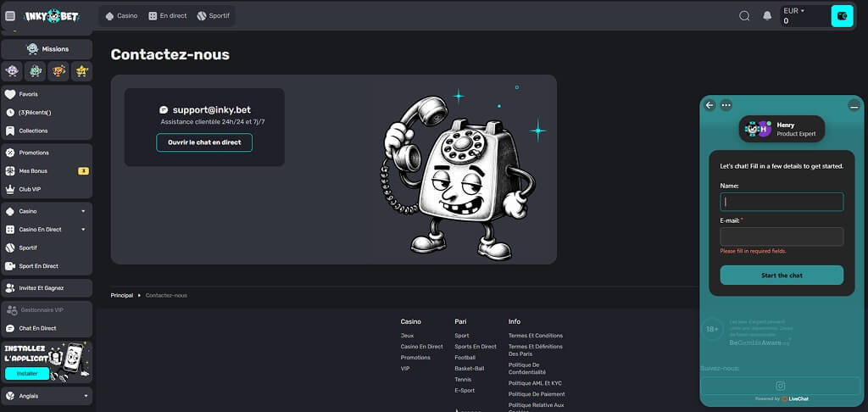Viewport: 868px width, 412px height.
Task: Click the Principal breadcrumb link
Action: coord(122,295)
